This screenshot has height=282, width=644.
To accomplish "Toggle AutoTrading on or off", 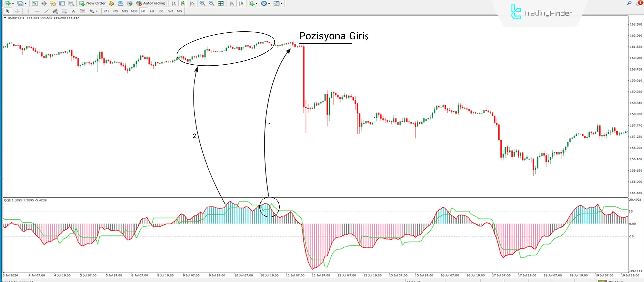I will [151, 3].
